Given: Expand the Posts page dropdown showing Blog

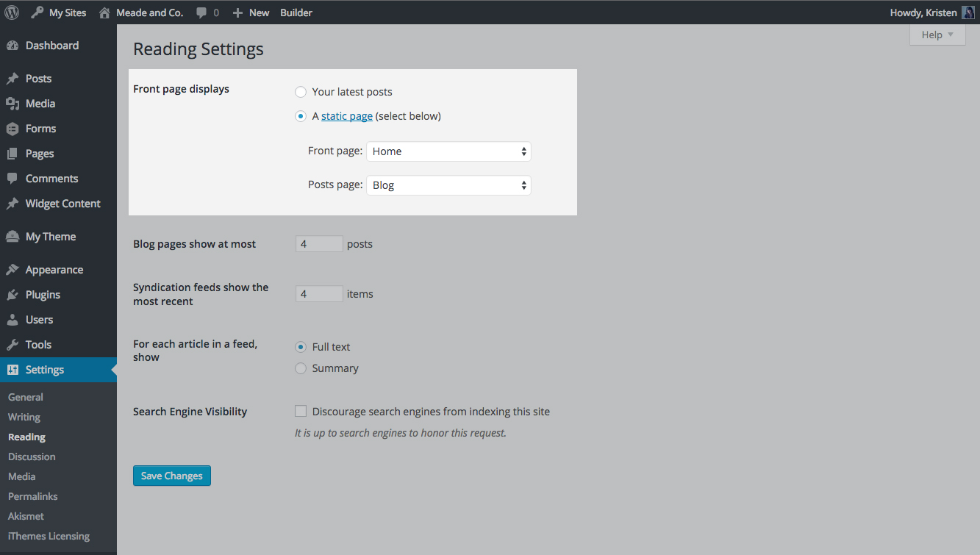Looking at the screenshot, I should [448, 185].
